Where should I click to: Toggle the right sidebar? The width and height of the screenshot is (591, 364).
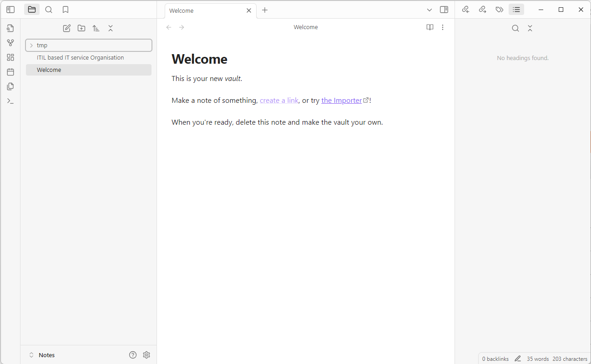[444, 10]
